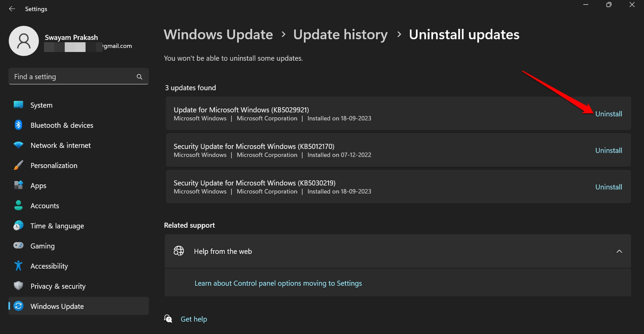Uninstall update KB5029921
Screen dimensions: 644x334
[608, 114]
